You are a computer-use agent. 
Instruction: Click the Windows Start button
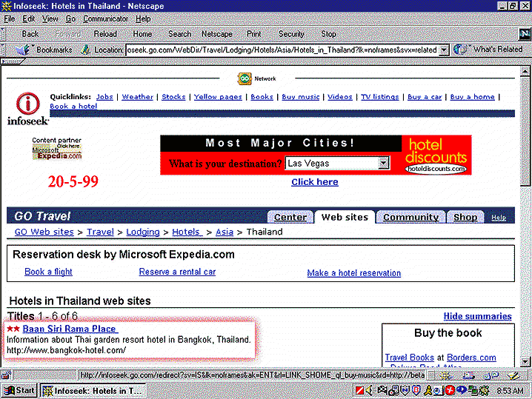pos(20,390)
